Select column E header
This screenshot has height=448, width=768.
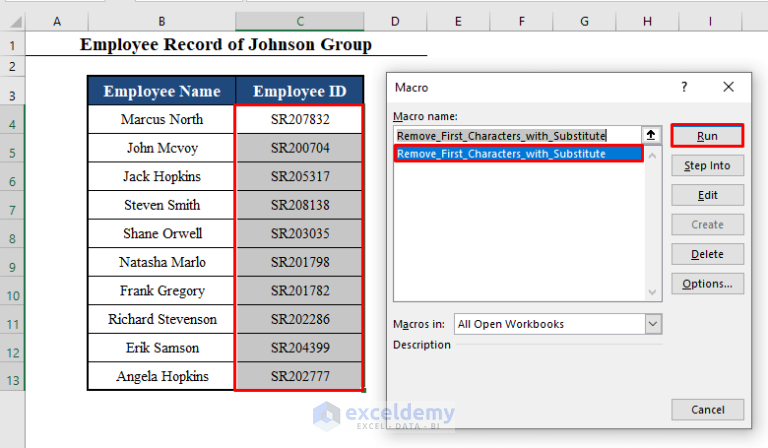(458, 22)
